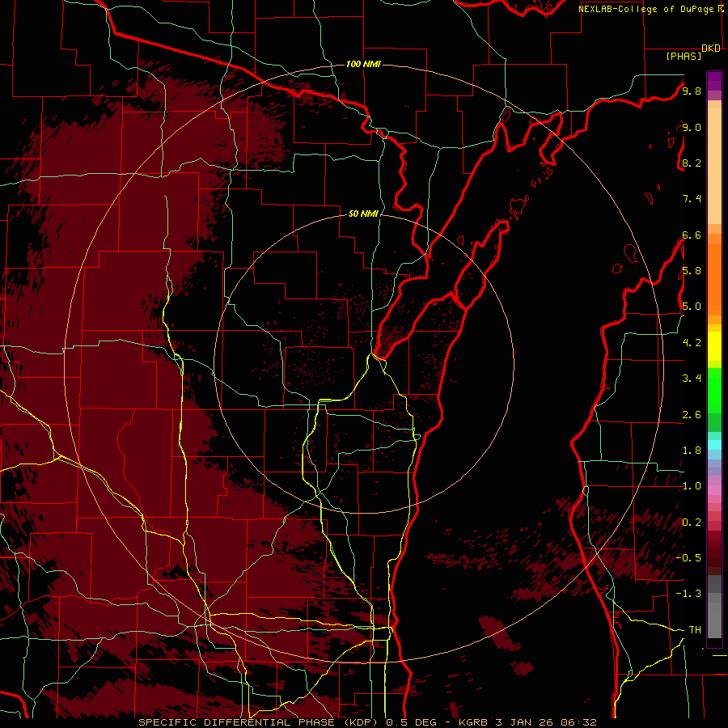Pick the cyan band of the color scale
Image resolution: width=728 pixels, height=728 pixels.
click(x=714, y=445)
